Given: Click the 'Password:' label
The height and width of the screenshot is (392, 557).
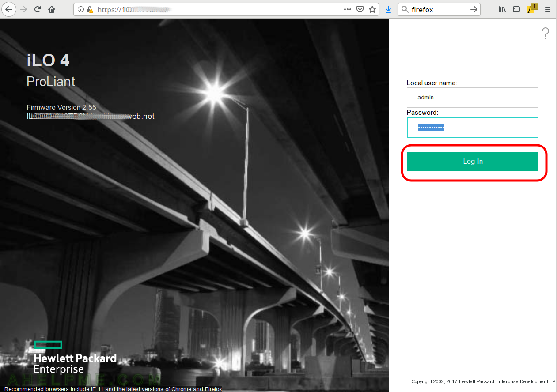Looking at the screenshot, I should point(422,113).
